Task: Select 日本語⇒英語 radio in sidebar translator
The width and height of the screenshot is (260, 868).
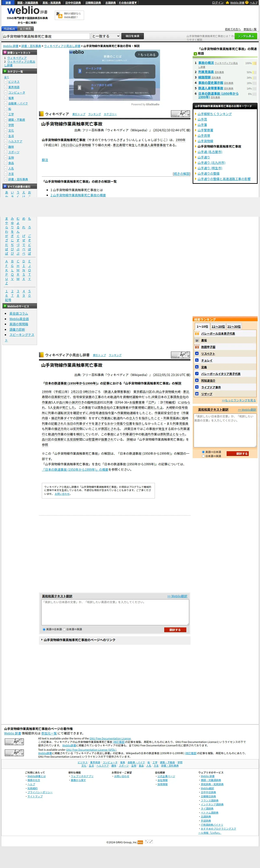Action: click(x=203, y=456)
